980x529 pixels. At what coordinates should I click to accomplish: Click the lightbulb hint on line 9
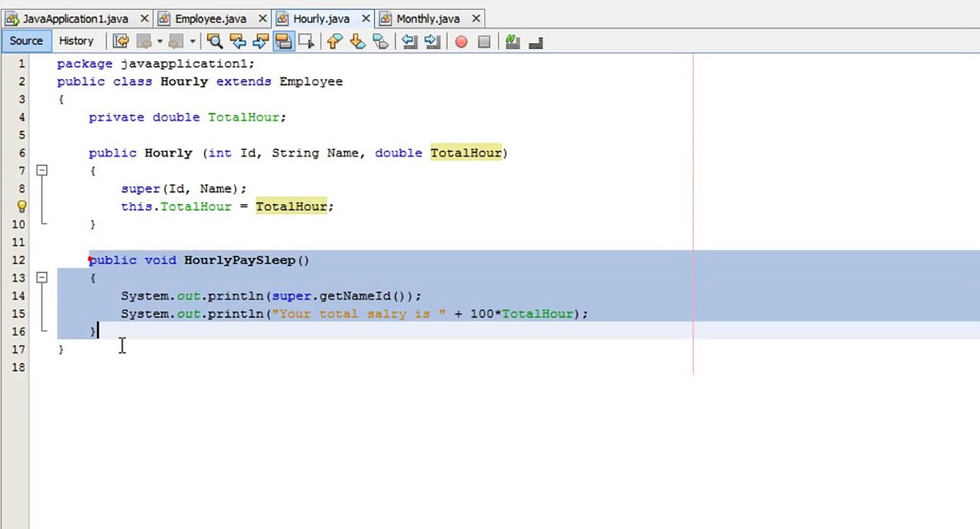pyautogui.click(x=21, y=206)
